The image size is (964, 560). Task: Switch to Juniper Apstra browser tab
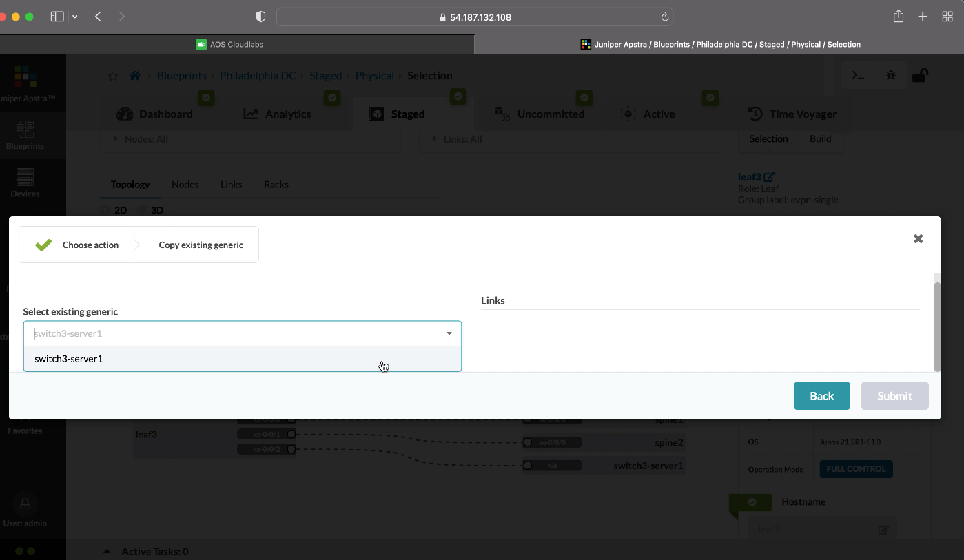click(x=719, y=44)
